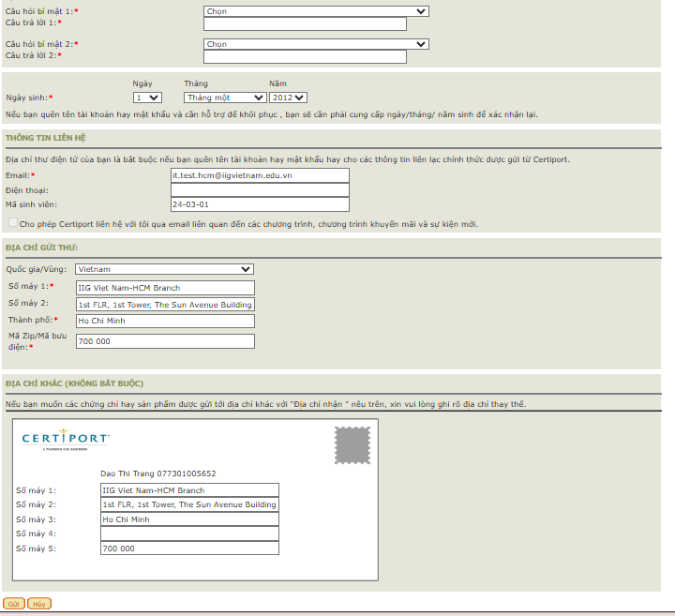
Task: Select the Mã sinh viên field
Action: tap(259, 204)
